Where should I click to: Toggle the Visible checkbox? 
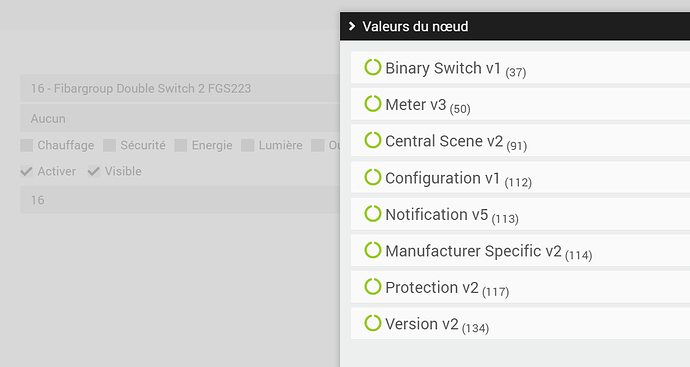(93, 171)
